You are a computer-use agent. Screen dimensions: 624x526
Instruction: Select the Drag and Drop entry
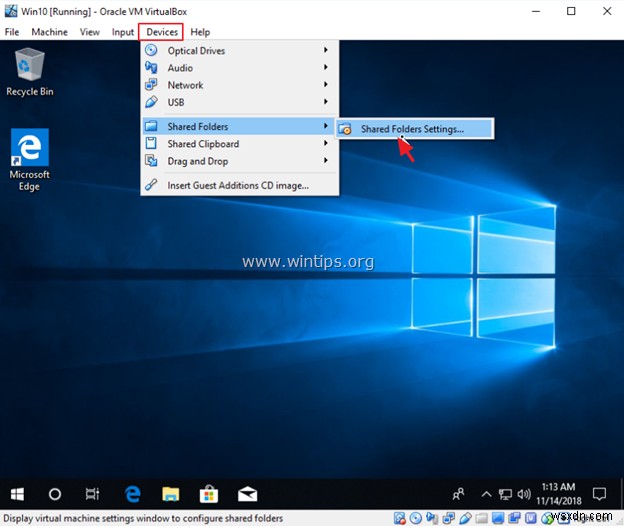click(x=240, y=161)
